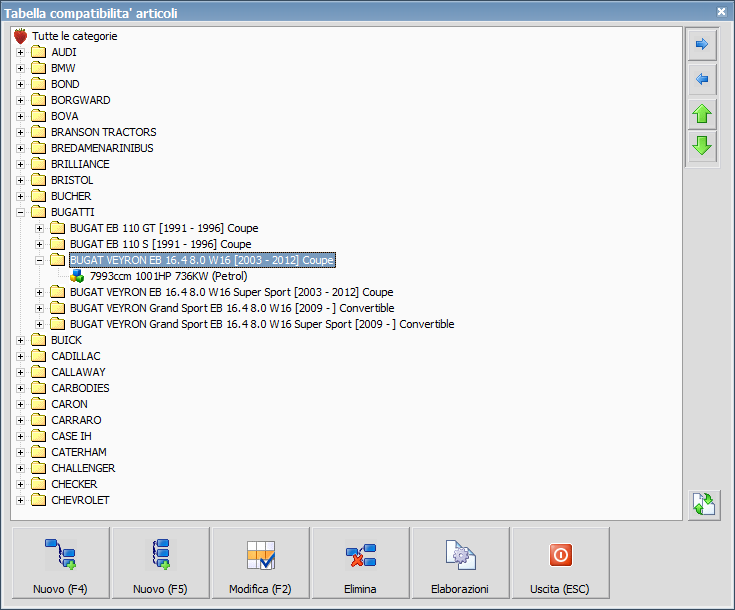This screenshot has width=735, height=610.
Task: Expand the CADILLAC tree node
Action: coord(20,356)
